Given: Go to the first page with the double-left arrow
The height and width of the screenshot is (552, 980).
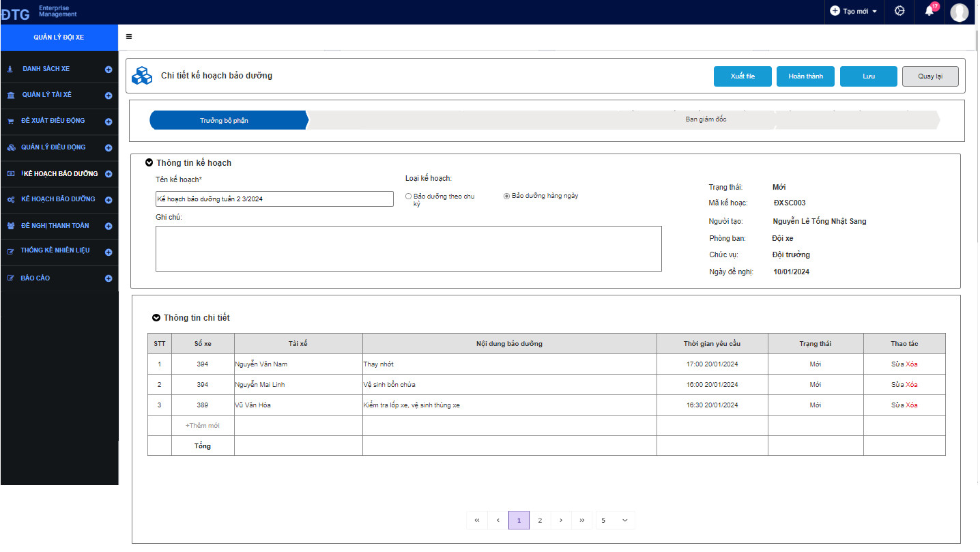Looking at the screenshot, I should 476,521.
